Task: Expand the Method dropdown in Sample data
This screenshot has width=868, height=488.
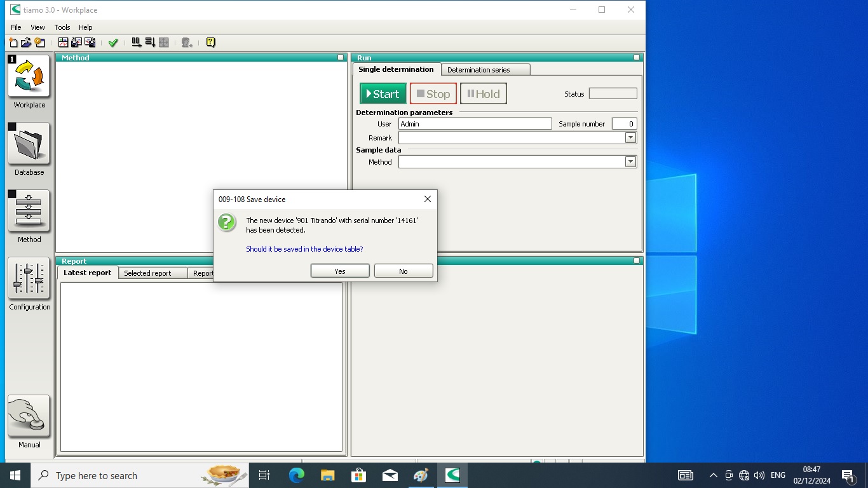Action: tap(630, 162)
